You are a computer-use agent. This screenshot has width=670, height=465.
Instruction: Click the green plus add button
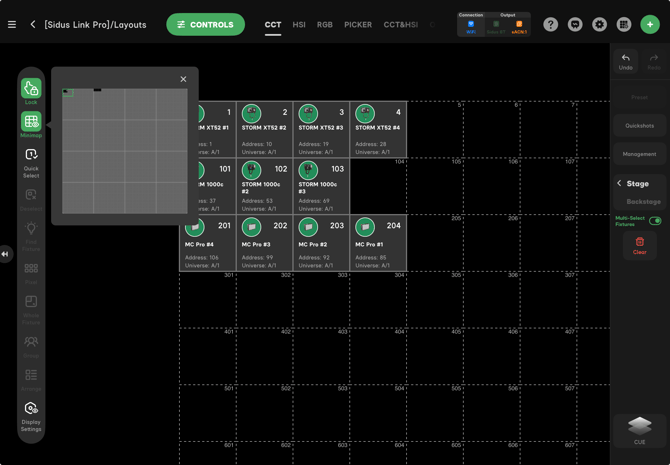click(650, 24)
